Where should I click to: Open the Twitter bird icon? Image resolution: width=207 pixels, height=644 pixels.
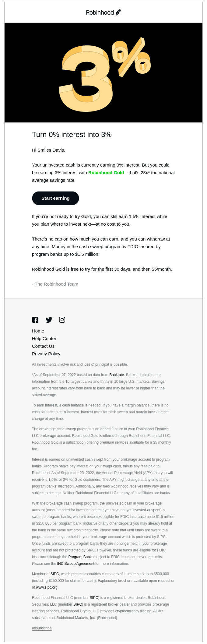pyautogui.click(x=49, y=320)
